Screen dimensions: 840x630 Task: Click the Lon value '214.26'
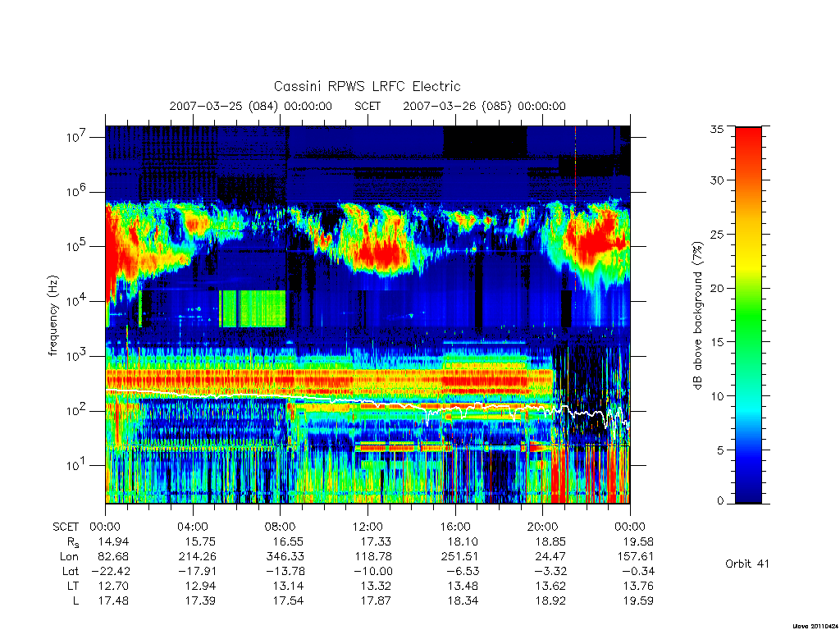197,557
